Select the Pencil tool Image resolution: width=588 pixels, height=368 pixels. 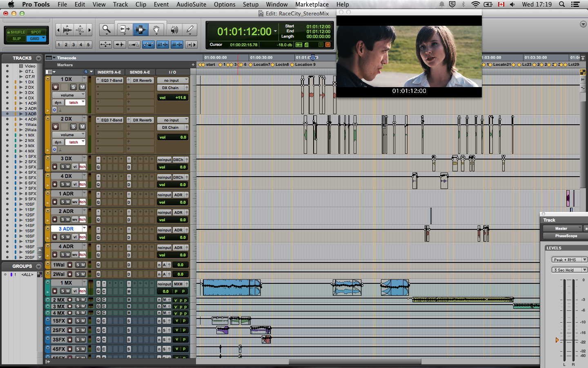tap(190, 29)
